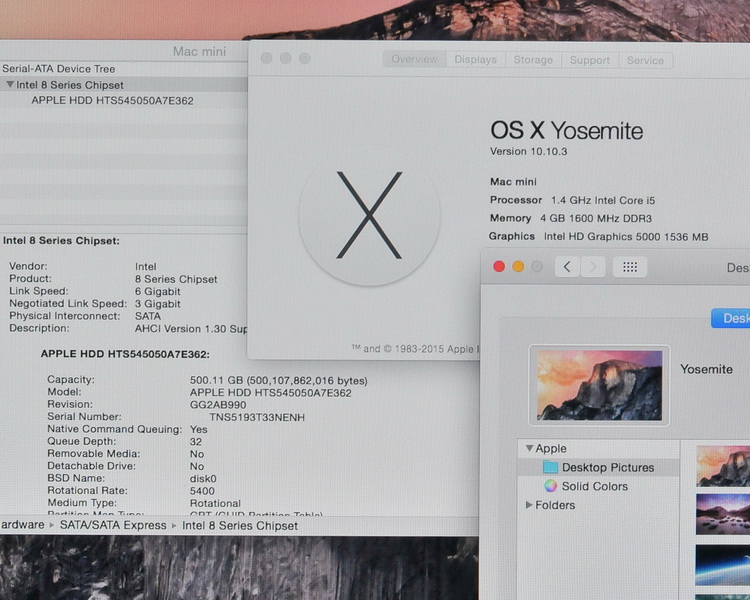Screen dimensions: 750x600
Task: Click the Medium Type value Rotational
Action: (215, 503)
